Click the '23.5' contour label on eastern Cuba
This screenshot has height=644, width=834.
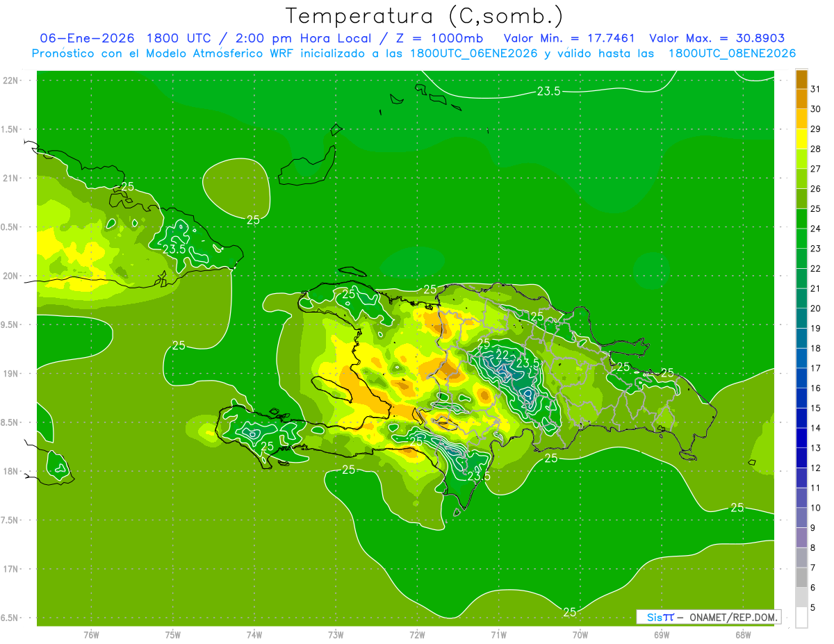(174, 249)
